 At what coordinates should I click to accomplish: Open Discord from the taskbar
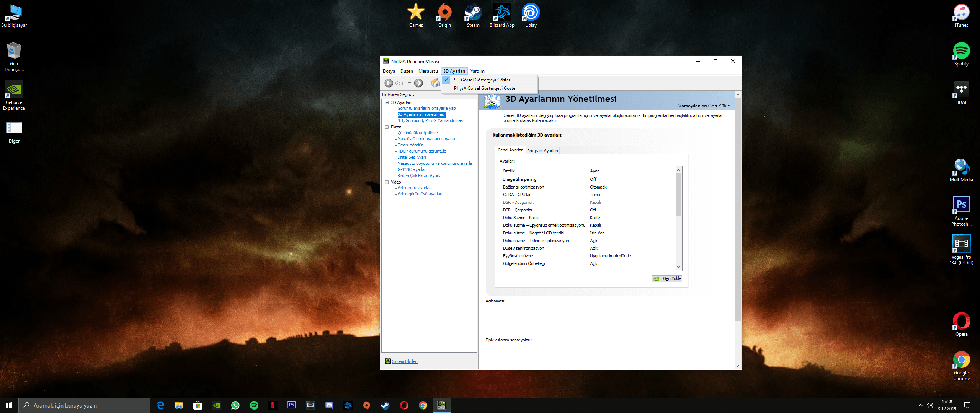point(329,405)
